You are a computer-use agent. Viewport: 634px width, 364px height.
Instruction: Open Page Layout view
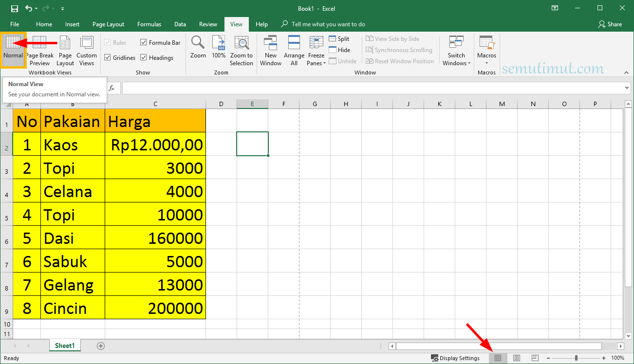tap(65, 50)
